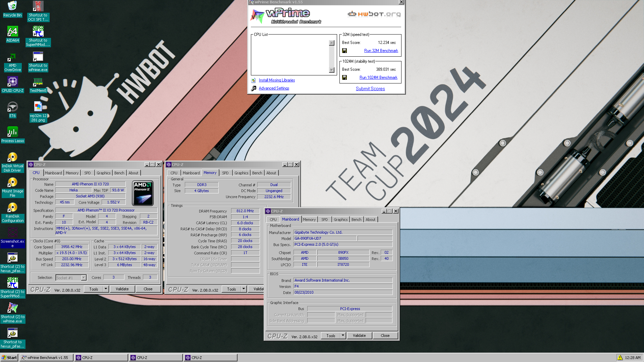This screenshot has height=362, width=644.
Task: Switch to Mainboard tab in CPU window
Action: pyautogui.click(x=53, y=173)
